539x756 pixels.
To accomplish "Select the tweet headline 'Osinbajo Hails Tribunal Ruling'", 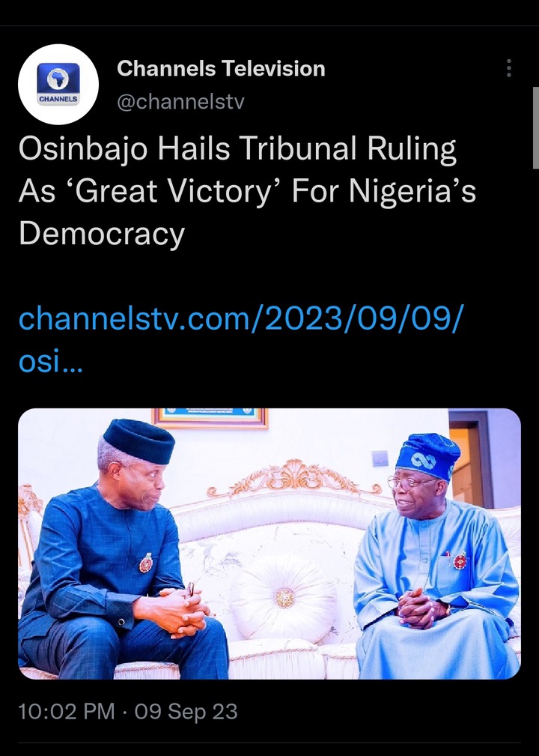I will [237, 148].
